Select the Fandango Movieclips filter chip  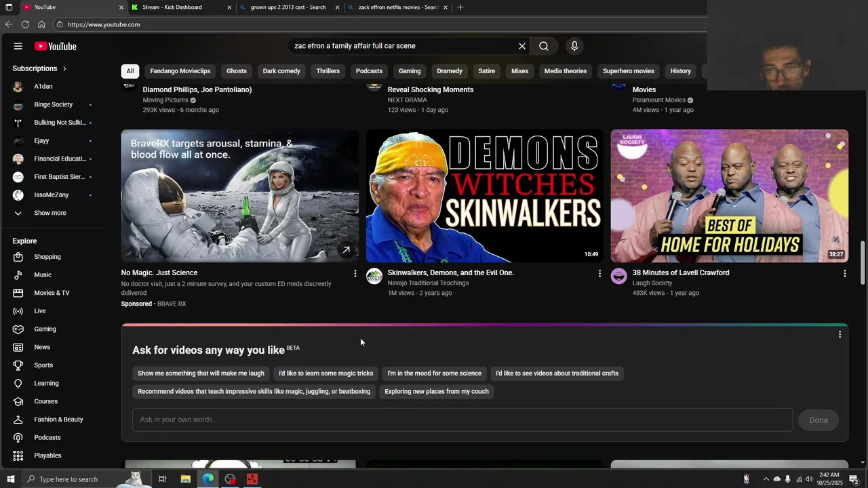[180, 71]
